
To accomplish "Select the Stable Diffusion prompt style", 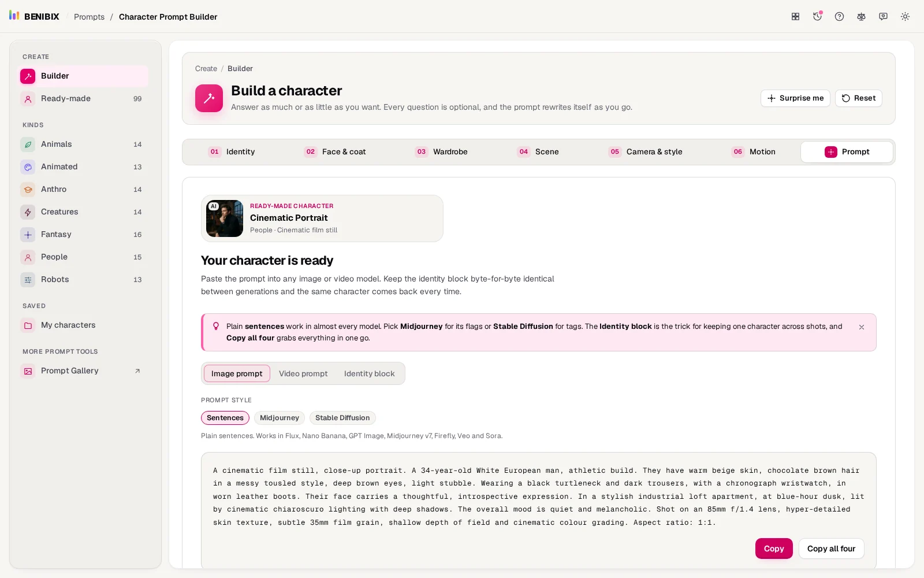I will (x=342, y=418).
